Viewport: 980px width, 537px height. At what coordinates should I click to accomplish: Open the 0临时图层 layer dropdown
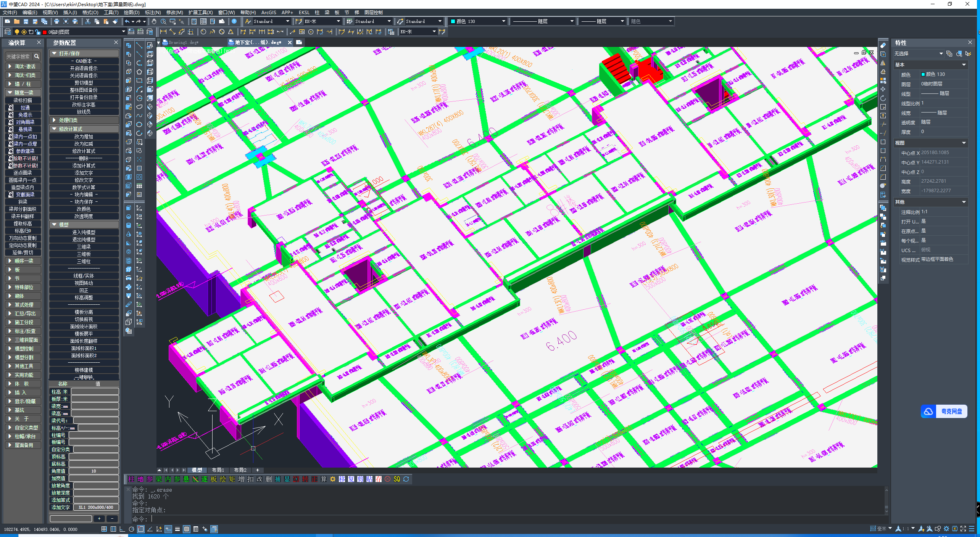[x=123, y=32]
